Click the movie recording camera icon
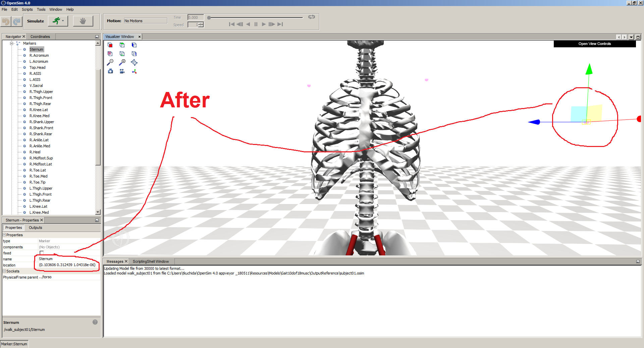This screenshot has width=644, height=348. click(x=122, y=71)
